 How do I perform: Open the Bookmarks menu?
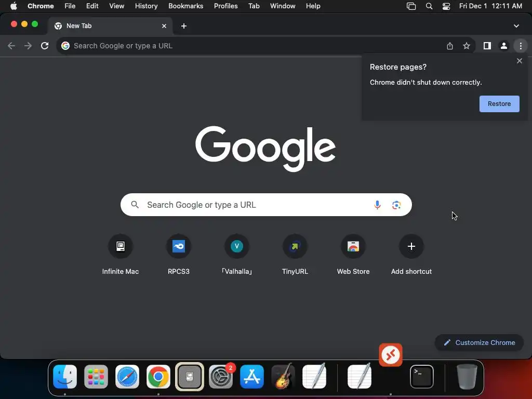[186, 6]
